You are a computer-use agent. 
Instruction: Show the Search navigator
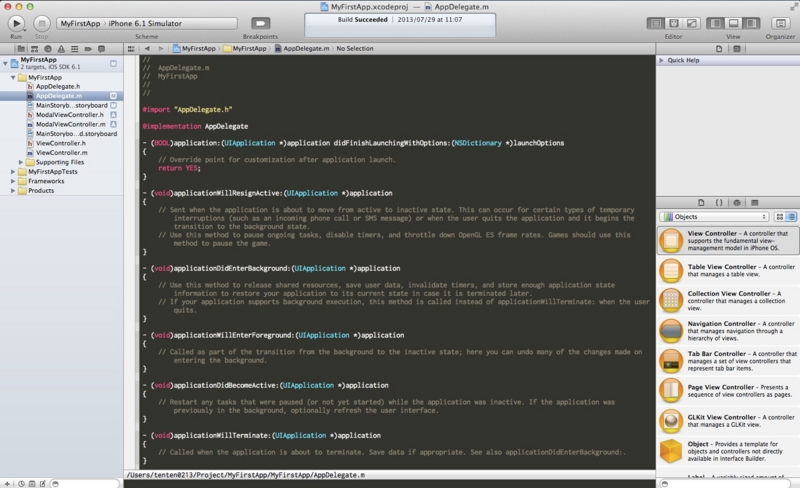click(x=47, y=48)
